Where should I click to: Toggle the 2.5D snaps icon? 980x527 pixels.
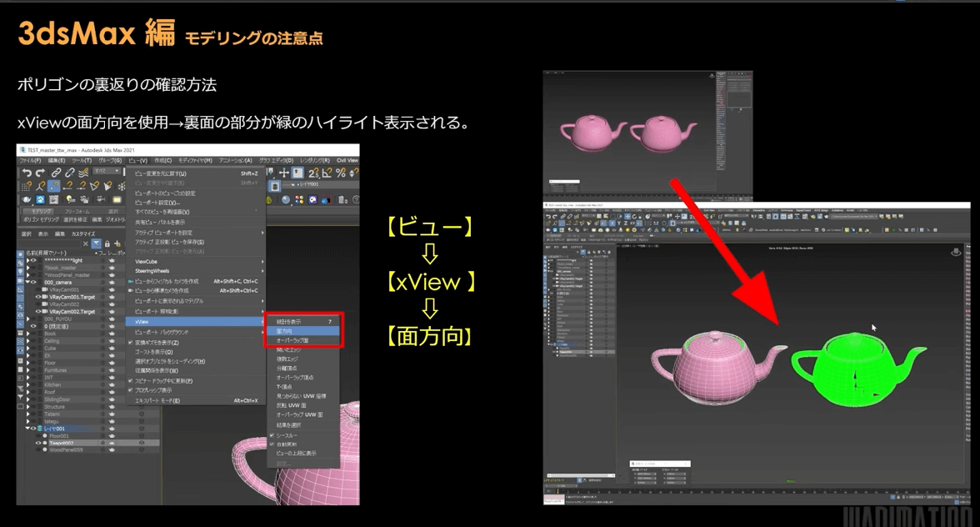tap(312, 173)
